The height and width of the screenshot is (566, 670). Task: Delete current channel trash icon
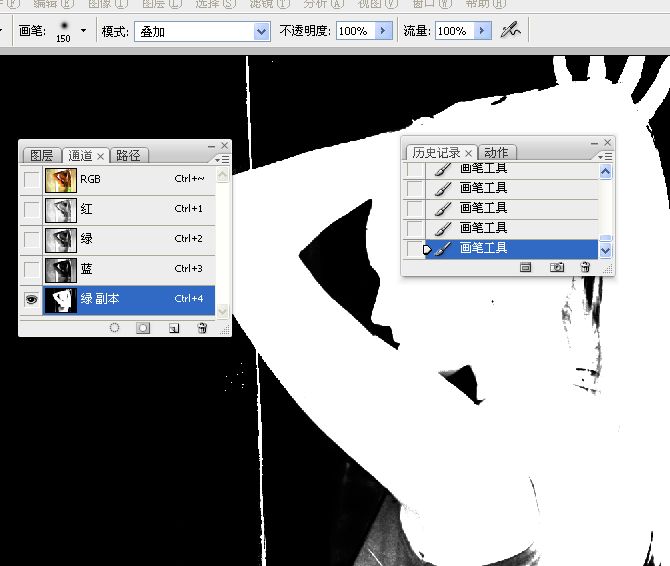(202, 328)
